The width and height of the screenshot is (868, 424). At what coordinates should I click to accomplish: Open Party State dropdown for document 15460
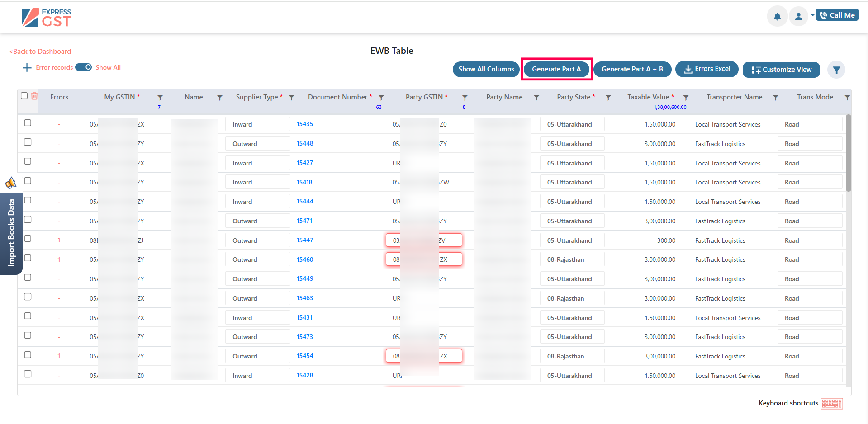572,260
